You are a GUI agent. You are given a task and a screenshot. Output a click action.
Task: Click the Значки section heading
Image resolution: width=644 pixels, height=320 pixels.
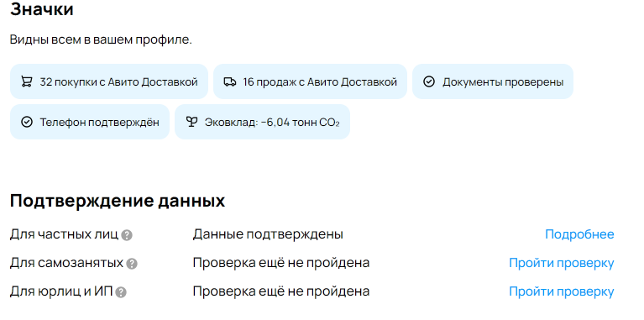(41, 9)
